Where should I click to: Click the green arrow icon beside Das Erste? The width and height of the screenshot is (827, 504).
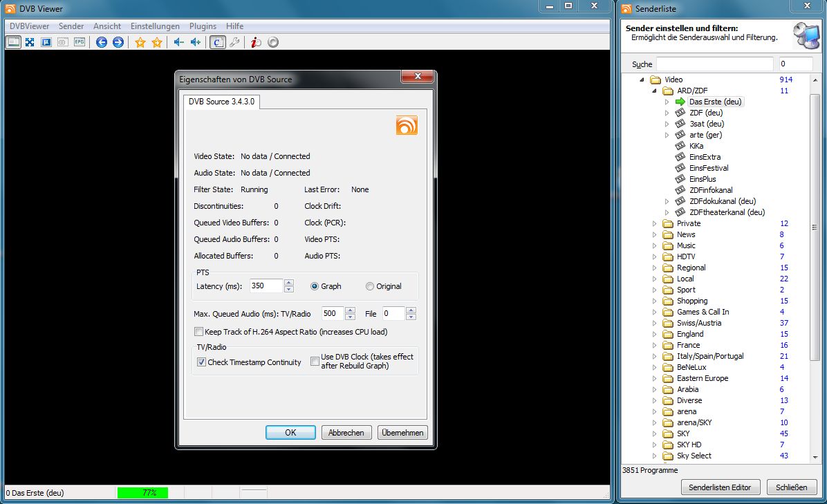[x=680, y=102]
